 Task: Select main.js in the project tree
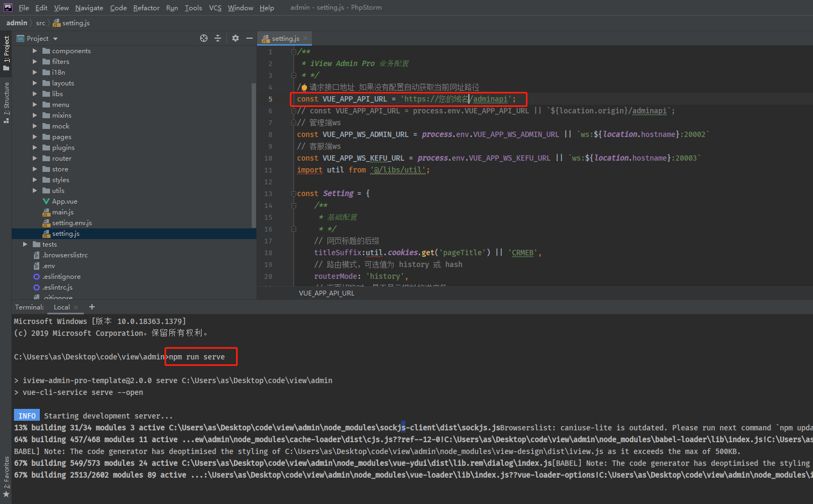click(x=63, y=212)
